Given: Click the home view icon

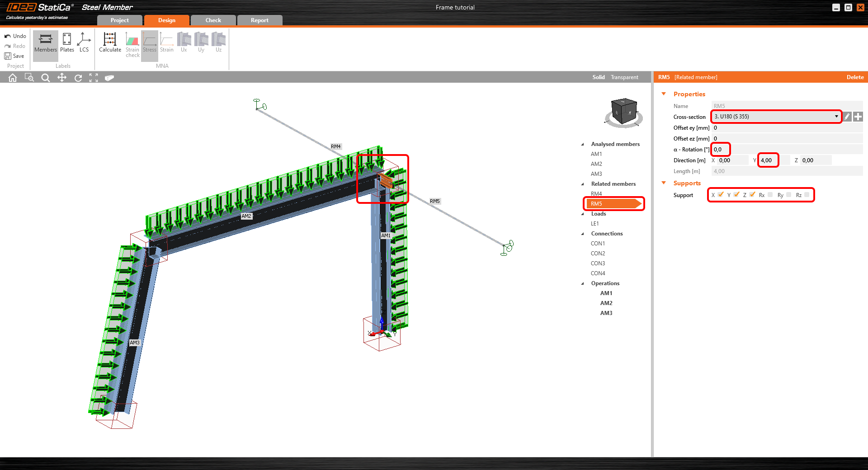Looking at the screenshot, I should (x=13, y=78).
